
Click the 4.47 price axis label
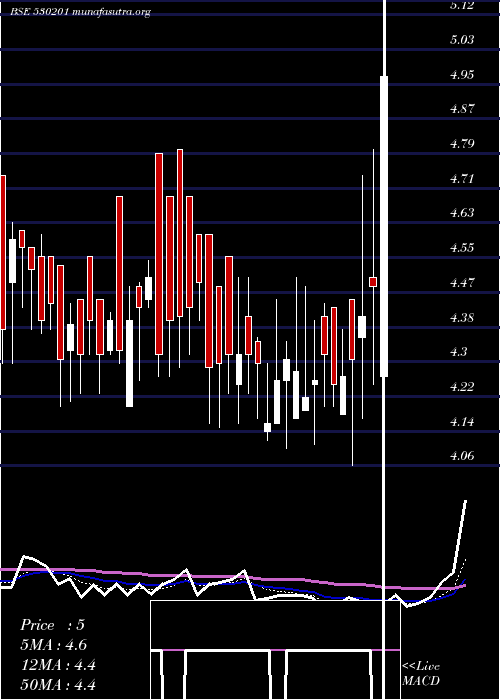coord(462,282)
